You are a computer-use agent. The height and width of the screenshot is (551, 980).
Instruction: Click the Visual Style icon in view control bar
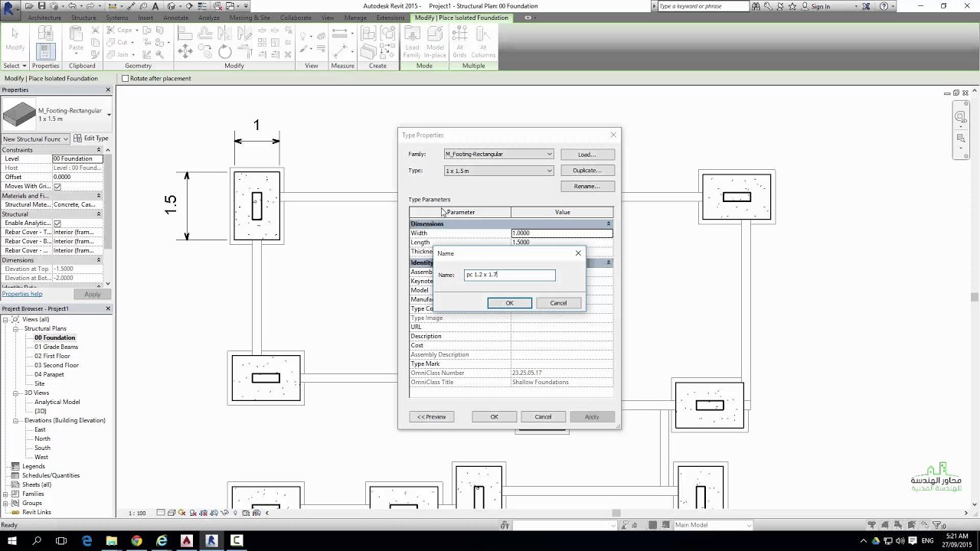171,513
